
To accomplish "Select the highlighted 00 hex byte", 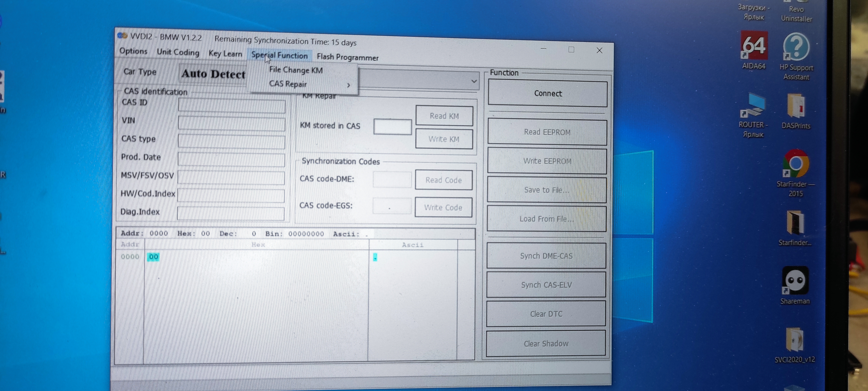I will click(153, 257).
